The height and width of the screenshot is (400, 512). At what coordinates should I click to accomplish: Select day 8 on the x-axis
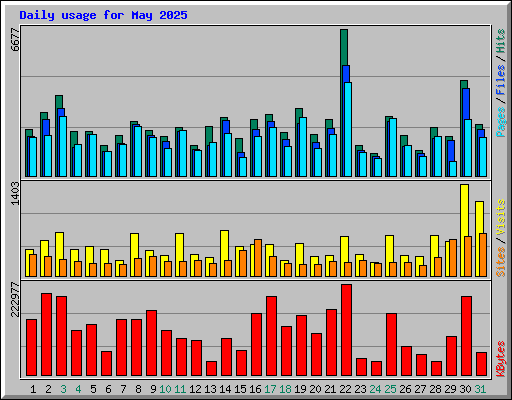(x=138, y=389)
